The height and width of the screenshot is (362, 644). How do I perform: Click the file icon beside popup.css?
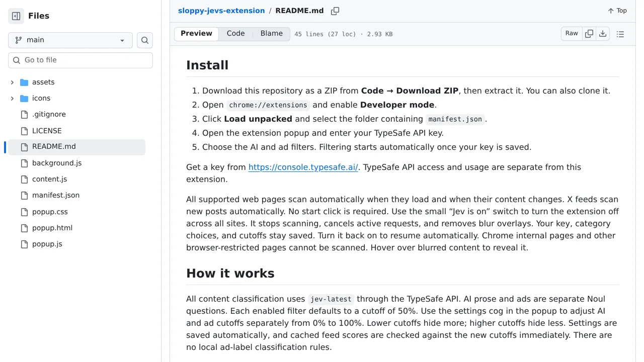24,212
